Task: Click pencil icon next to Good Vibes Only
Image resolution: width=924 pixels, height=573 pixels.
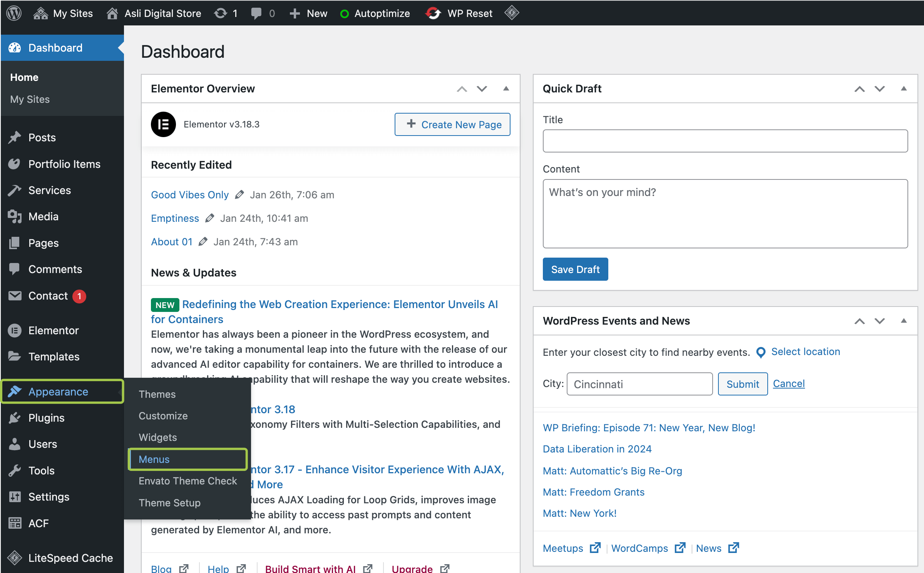Action: [239, 194]
